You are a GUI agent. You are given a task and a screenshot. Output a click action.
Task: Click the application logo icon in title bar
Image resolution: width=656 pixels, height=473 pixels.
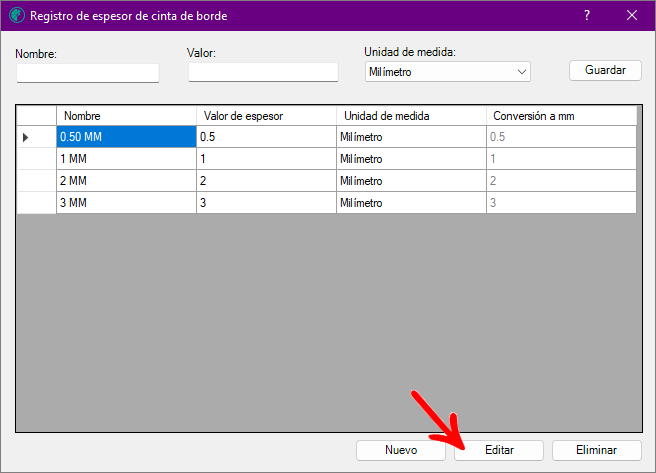pyautogui.click(x=17, y=15)
